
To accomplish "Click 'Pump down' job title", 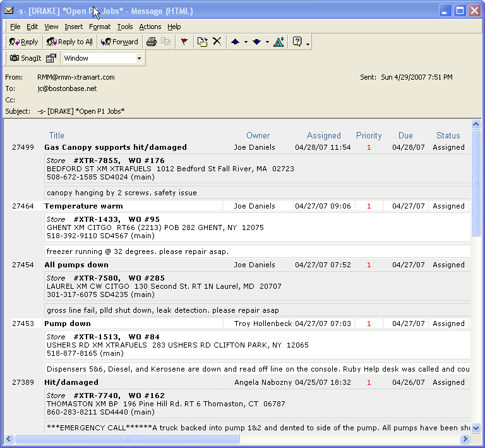I will click(68, 324).
